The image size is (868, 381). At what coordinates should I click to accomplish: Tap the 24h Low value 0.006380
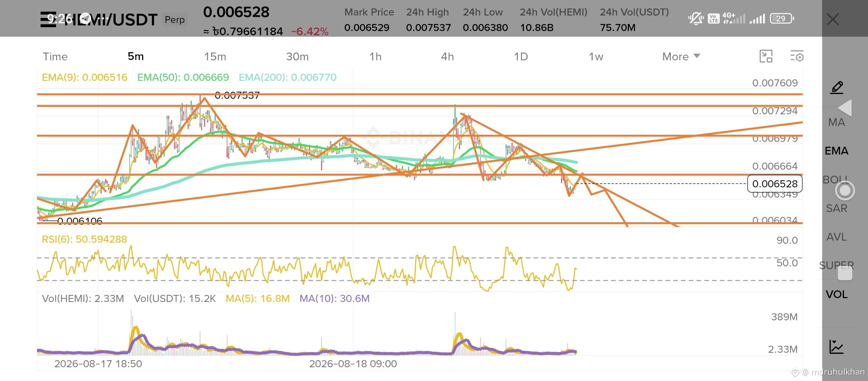click(485, 28)
